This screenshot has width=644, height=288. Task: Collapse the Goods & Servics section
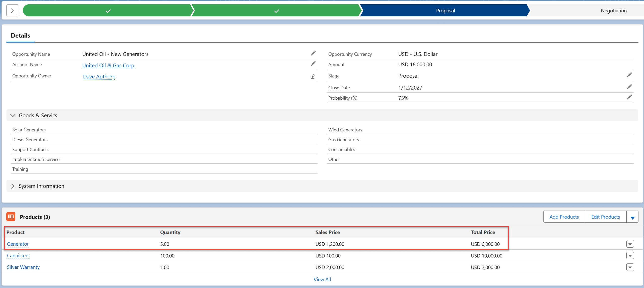pos(13,116)
